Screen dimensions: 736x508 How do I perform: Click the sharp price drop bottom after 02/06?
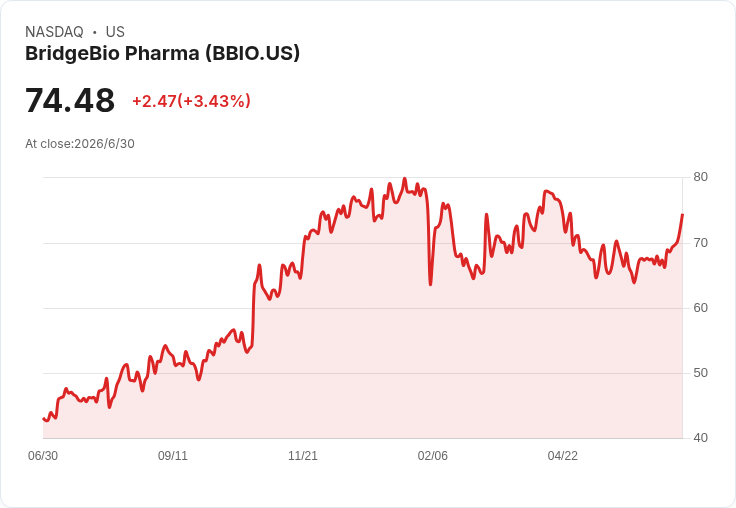tap(430, 284)
